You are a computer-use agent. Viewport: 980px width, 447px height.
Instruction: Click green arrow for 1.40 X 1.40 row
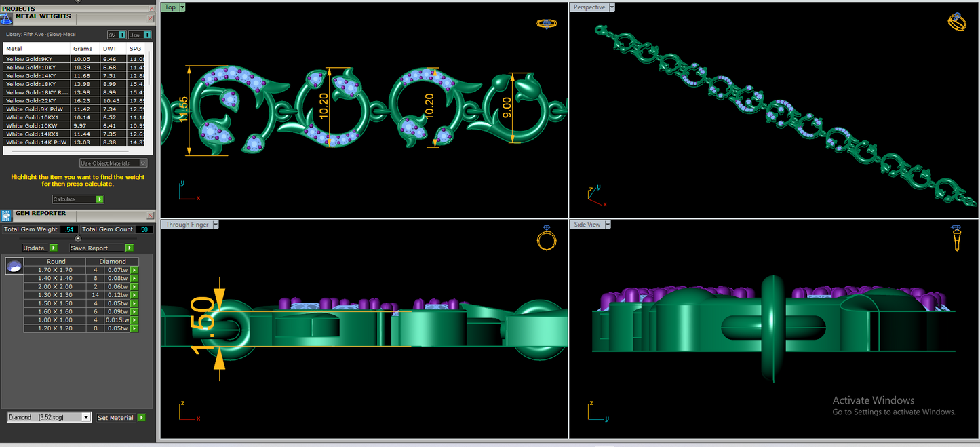click(134, 278)
